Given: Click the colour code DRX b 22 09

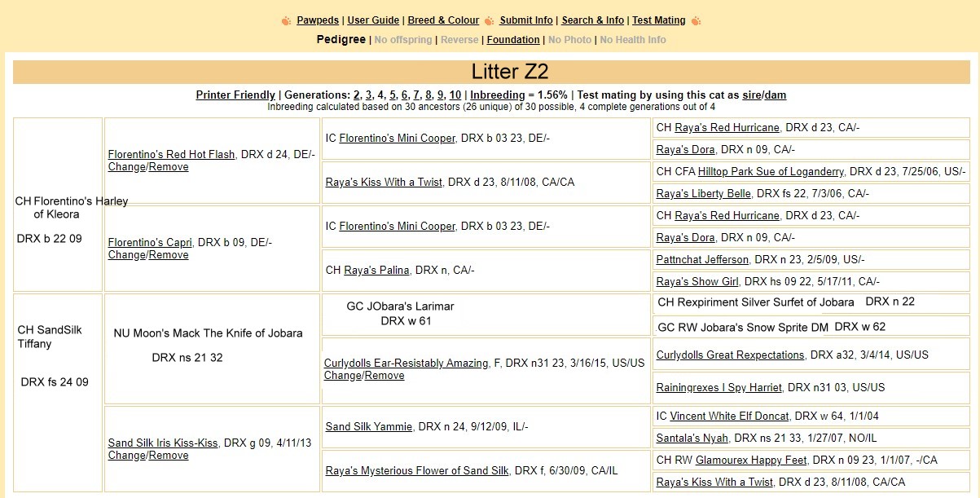Looking at the screenshot, I should 50,239.
